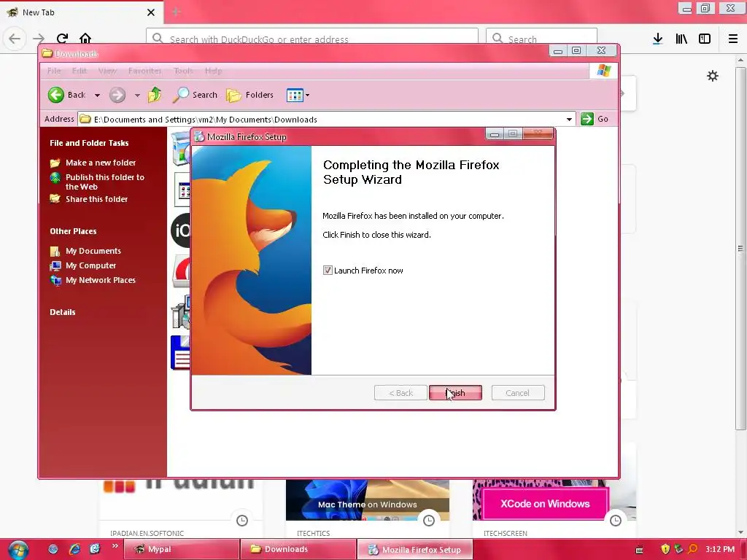Go to the Mypal home page icon
The height and width of the screenshot is (560, 747).
85,38
